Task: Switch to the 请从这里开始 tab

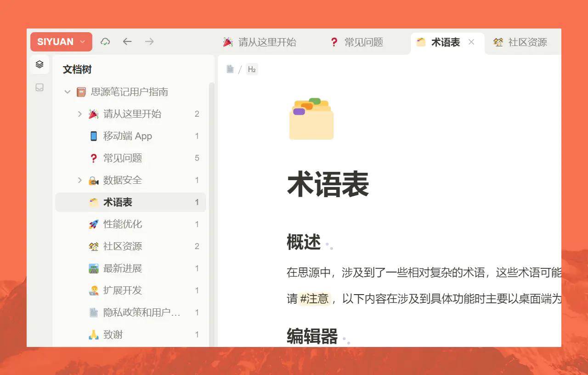Action: click(260, 43)
